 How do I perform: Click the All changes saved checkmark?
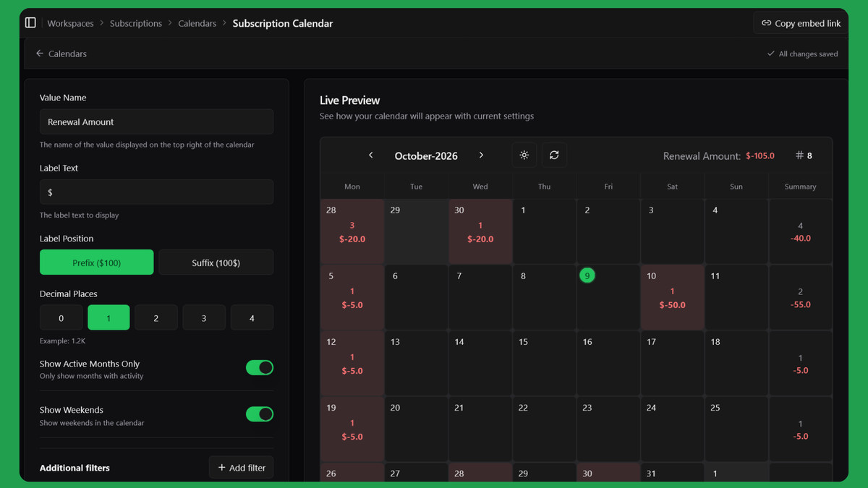click(771, 53)
